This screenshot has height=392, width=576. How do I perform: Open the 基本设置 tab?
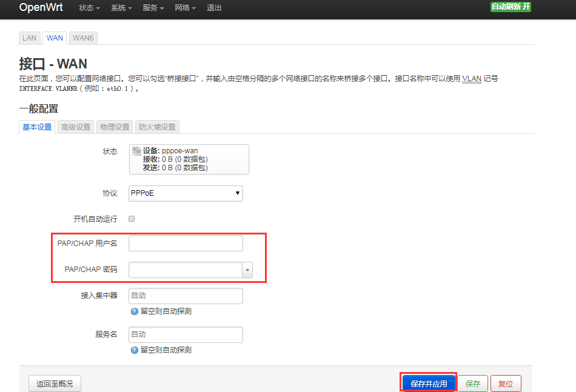[37, 127]
